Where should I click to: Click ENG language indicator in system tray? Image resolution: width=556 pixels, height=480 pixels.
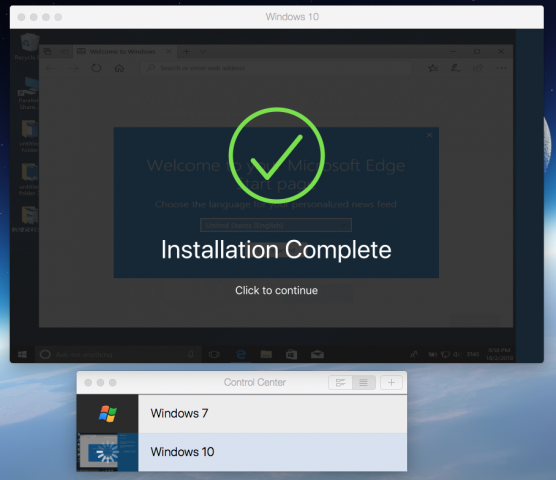pyautogui.click(x=473, y=354)
